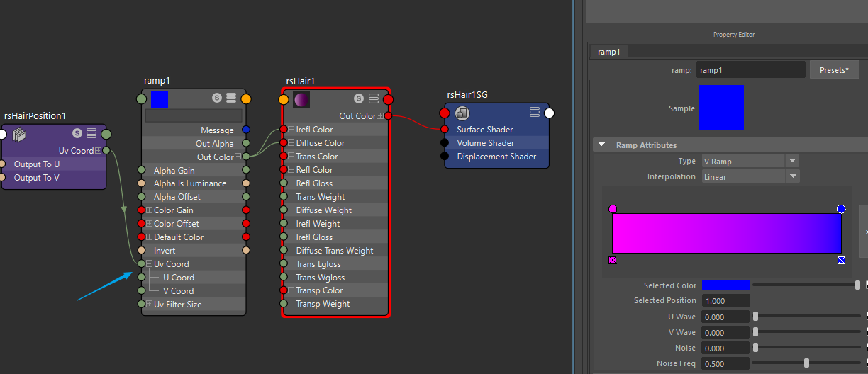Click the solo 'S' icon on ramp1 node
The image size is (868, 374).
(217, 98)
